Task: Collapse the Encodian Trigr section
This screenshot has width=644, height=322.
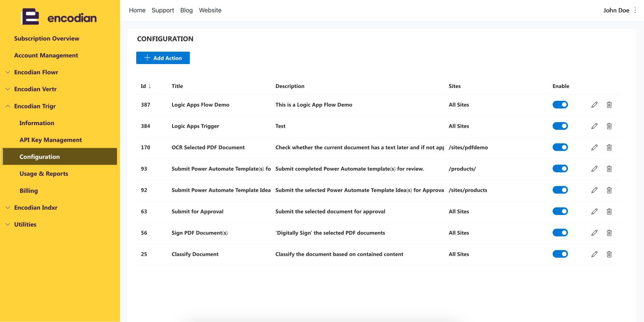Action: [8, 106]
